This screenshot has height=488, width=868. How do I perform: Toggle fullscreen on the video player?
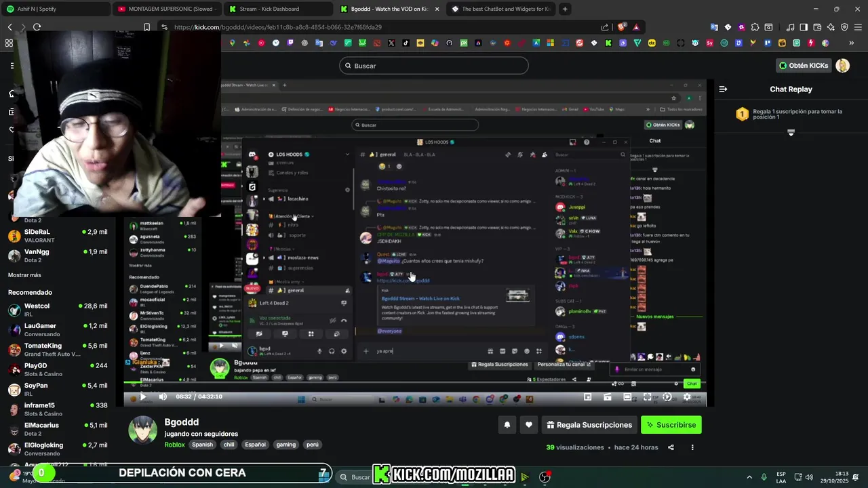(x=647, y=397)
